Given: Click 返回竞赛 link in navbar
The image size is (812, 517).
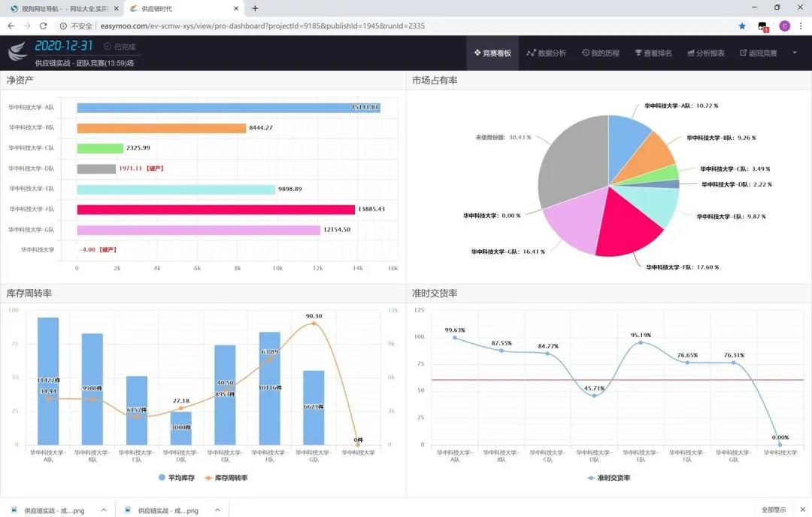Looking at the screenshot, I should click(x=759, y=53).
